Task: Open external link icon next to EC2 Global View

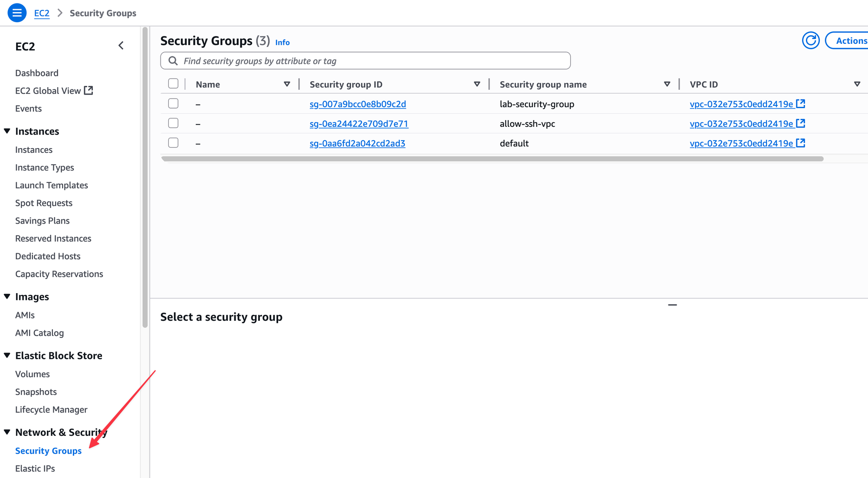Action: [89, 90]
